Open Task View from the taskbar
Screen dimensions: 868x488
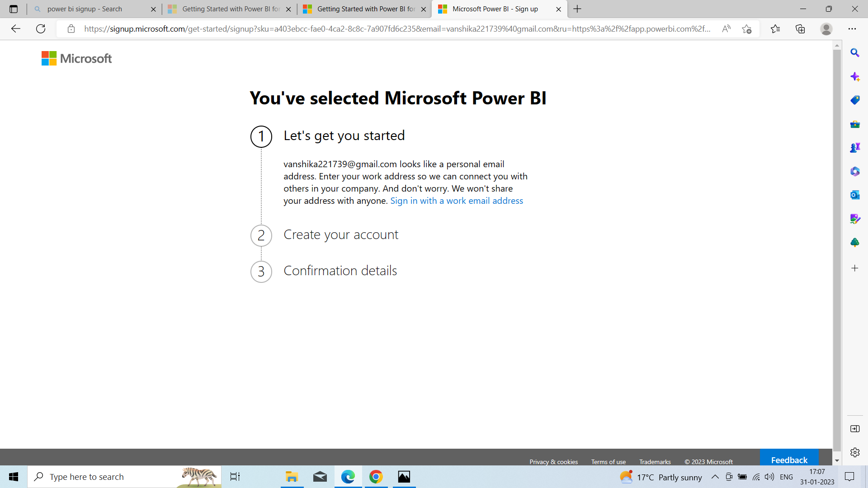pyautogui.click(x=235, y=477)
